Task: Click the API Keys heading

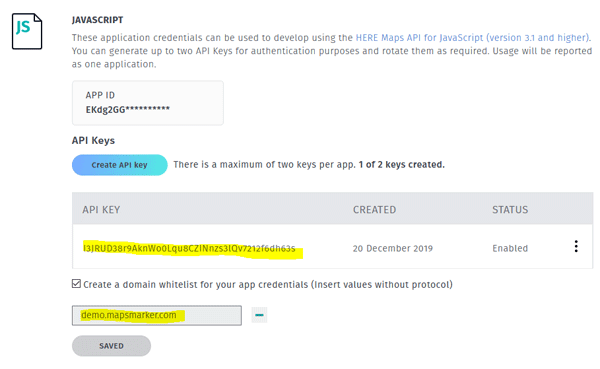Action: (93, 140)
